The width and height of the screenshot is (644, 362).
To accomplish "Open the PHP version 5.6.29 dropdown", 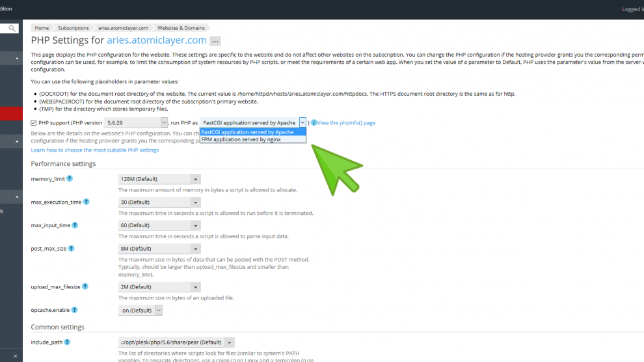I will click(135, 122).
